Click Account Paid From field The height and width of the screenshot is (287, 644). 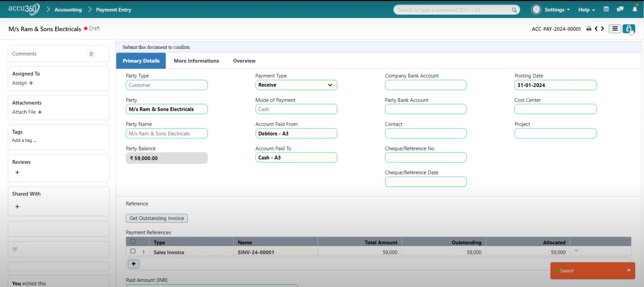(296, 134)
